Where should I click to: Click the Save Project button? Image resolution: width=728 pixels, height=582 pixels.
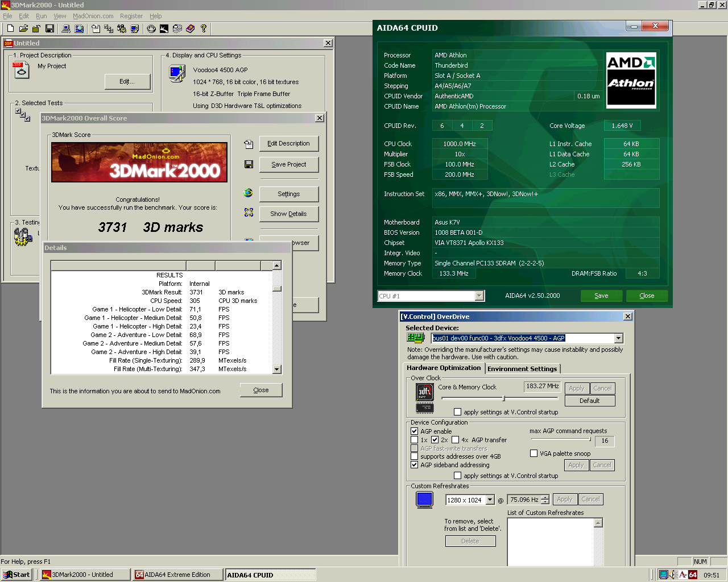pyautogui.click(x=289, y=164)
